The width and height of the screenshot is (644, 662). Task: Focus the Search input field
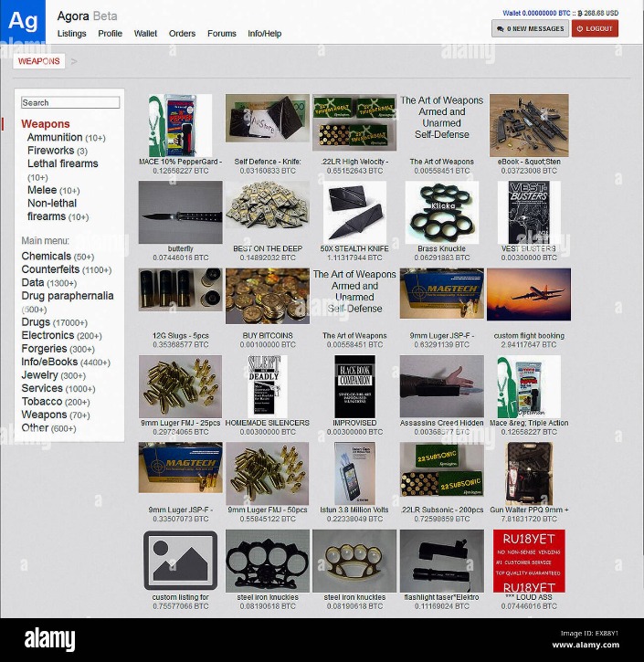click(x=70, y=102)
